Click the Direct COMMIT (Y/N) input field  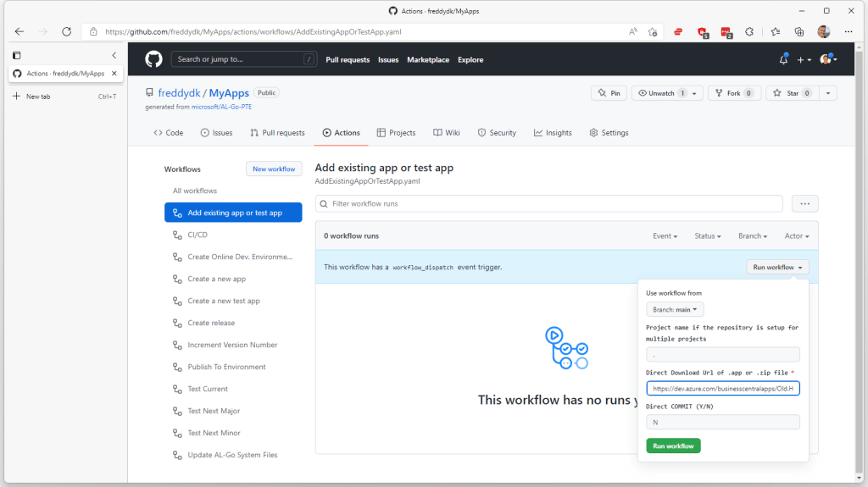[x=722, y=422]
